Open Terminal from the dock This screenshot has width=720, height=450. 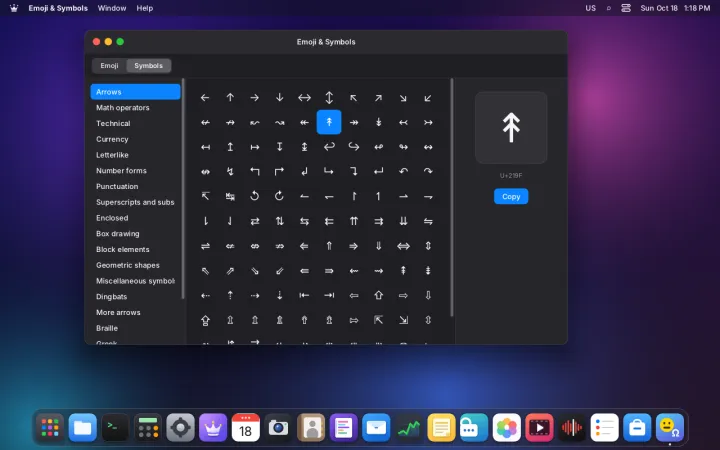tap(115, 428)
